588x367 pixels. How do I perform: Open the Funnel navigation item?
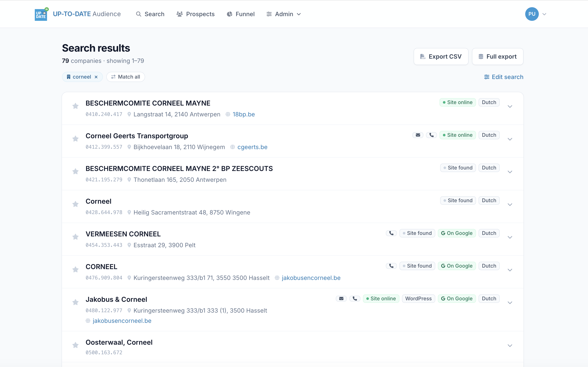(241, 14)
